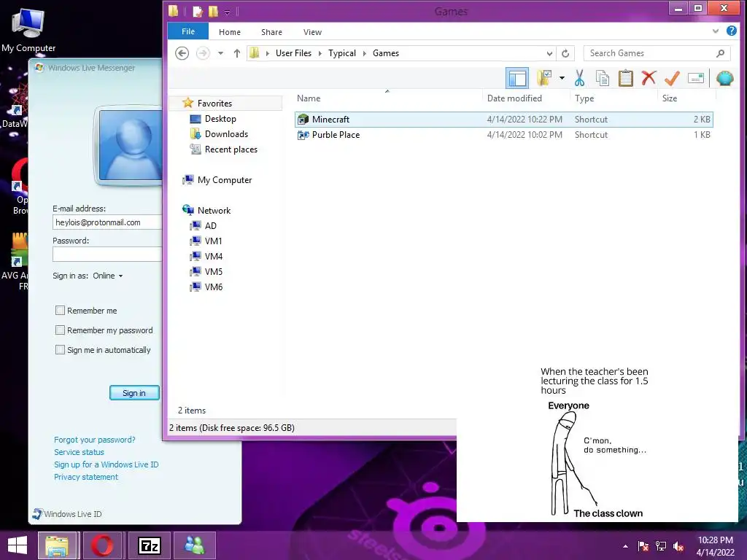Click the Copy icon in Explorer toolbar
747x560 pixels.
pos(602,78)
